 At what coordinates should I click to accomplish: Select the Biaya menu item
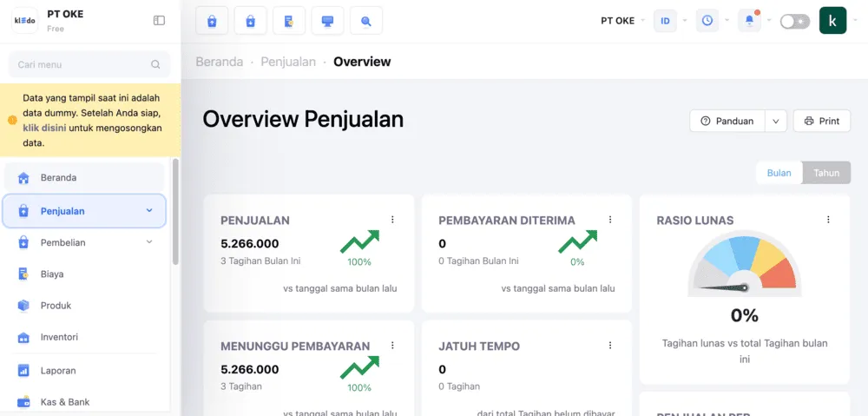[x=84, y=274]
